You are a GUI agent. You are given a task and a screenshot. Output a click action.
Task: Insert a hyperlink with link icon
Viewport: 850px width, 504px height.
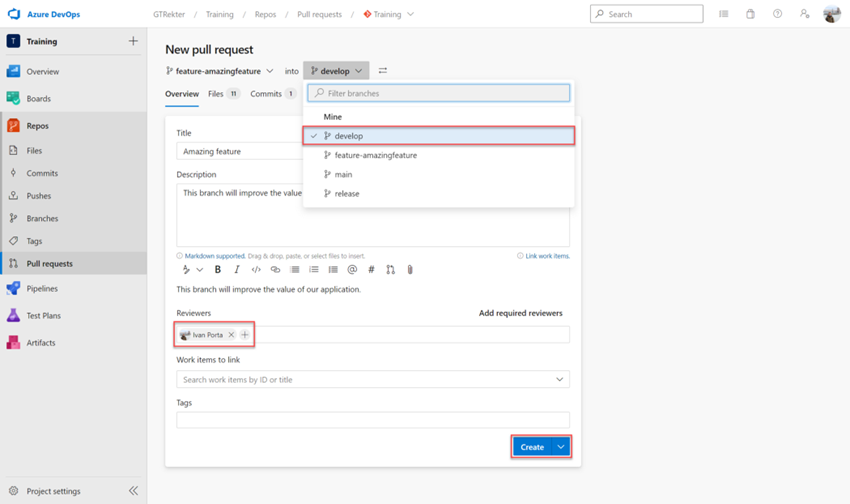click(x=275, y=270)
